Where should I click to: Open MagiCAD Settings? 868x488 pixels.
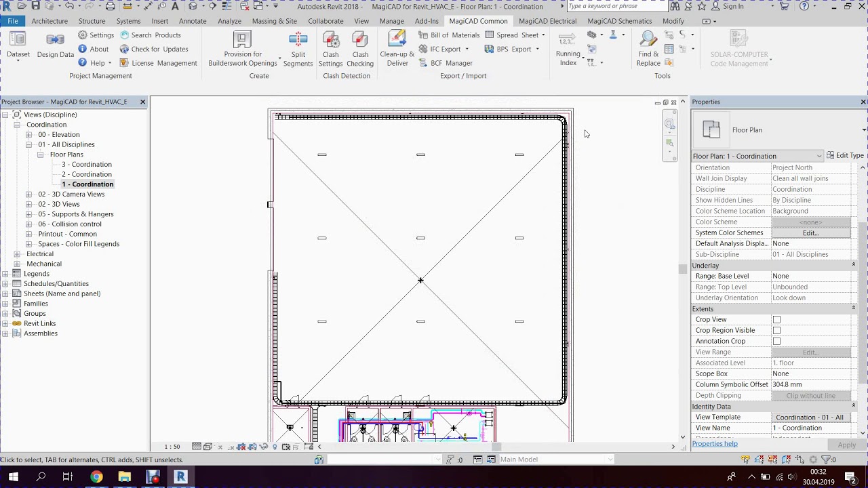(x=96, y=35)
